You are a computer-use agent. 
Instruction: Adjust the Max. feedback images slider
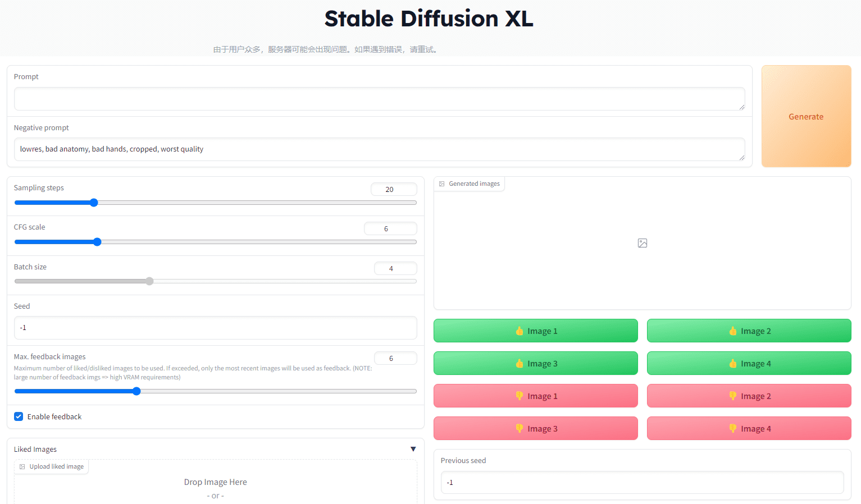[215, 391]
